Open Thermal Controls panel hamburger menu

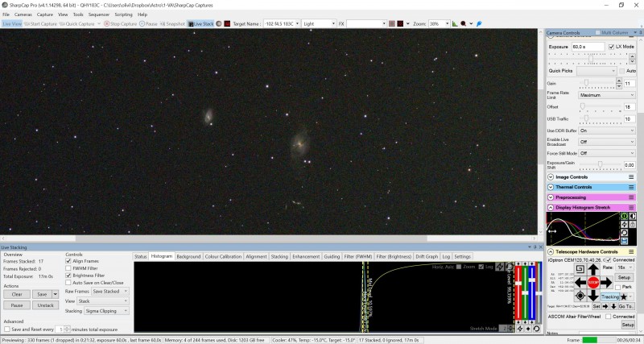(x=631, y=187)
